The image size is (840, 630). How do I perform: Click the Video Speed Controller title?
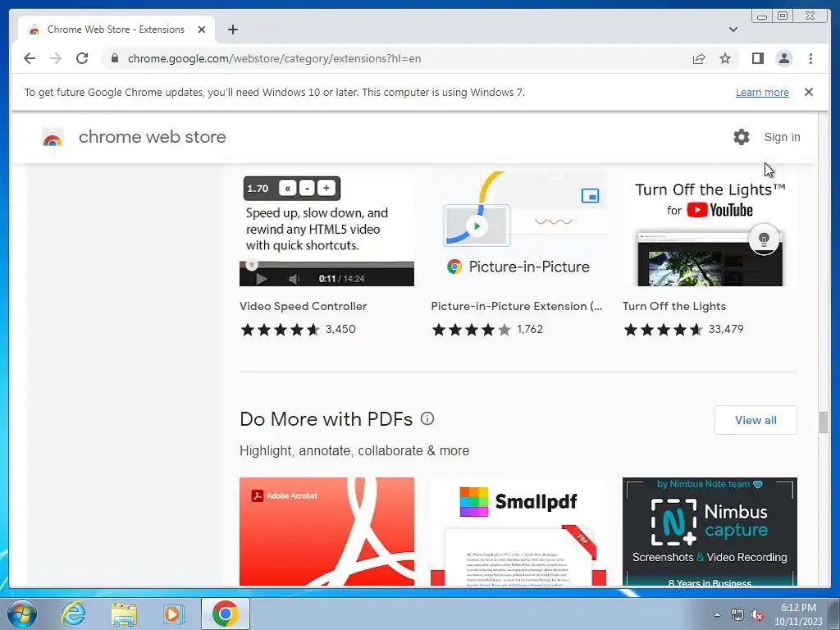pos(304,307)
